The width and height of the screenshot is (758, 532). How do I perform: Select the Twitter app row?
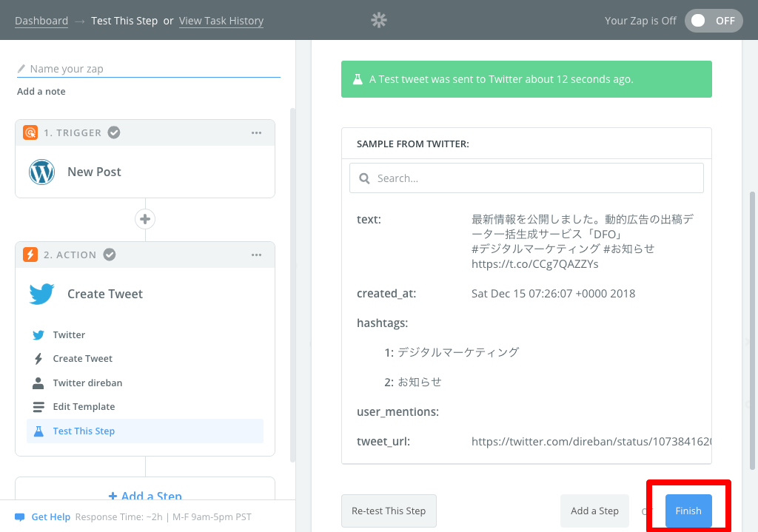point(145,335)
